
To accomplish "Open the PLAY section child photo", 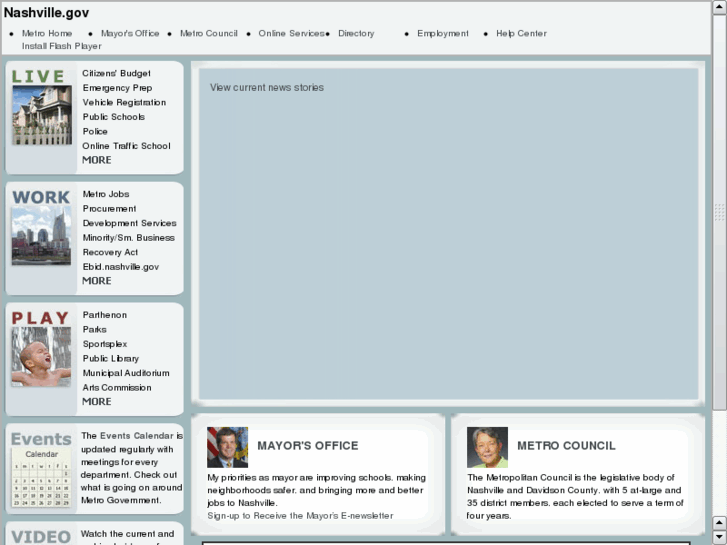I will 42,357.
